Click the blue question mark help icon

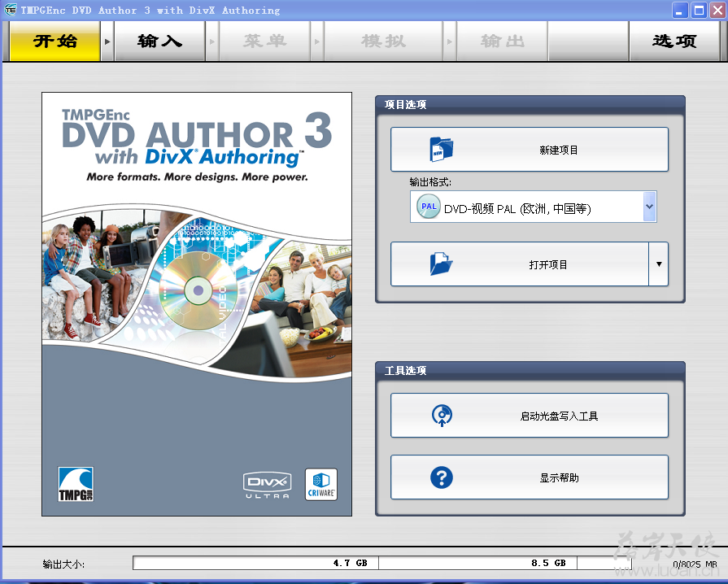pyautogui.click(x=442, y=477)
